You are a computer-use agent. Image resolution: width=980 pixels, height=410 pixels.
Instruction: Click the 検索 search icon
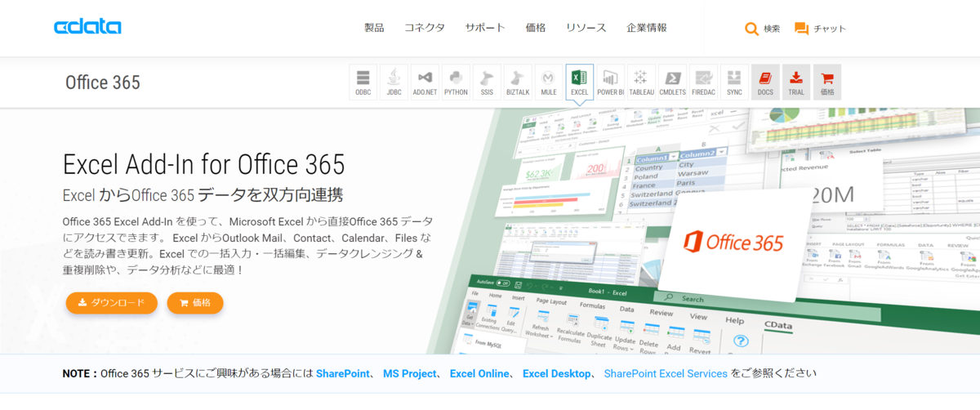pos(762,29)
